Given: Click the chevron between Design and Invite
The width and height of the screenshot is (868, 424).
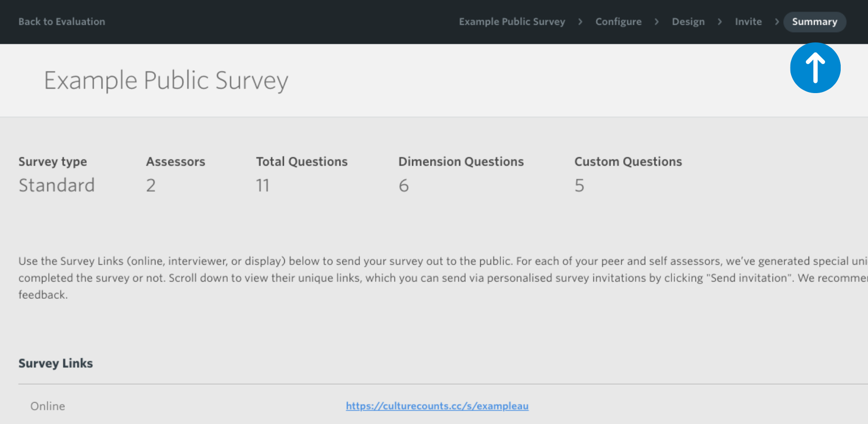Looking at the screenshot, I should (x=719, y=22).
